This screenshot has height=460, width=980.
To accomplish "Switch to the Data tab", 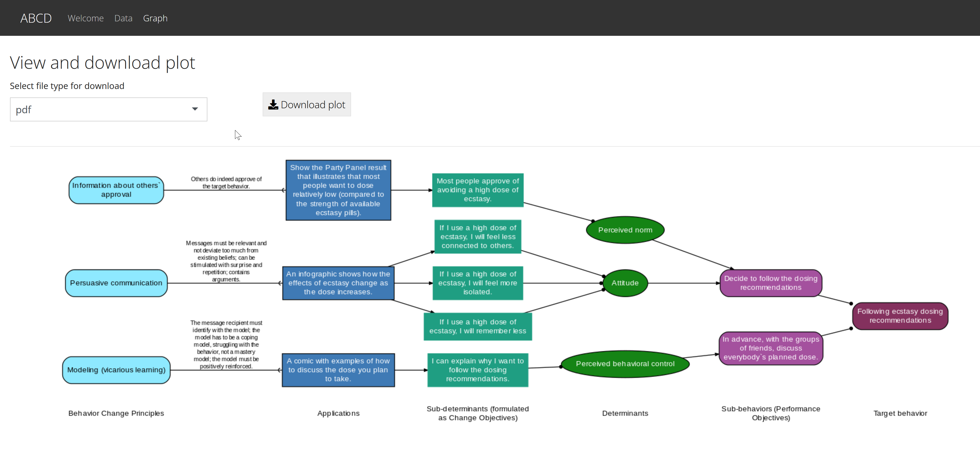I will point(123,18).
